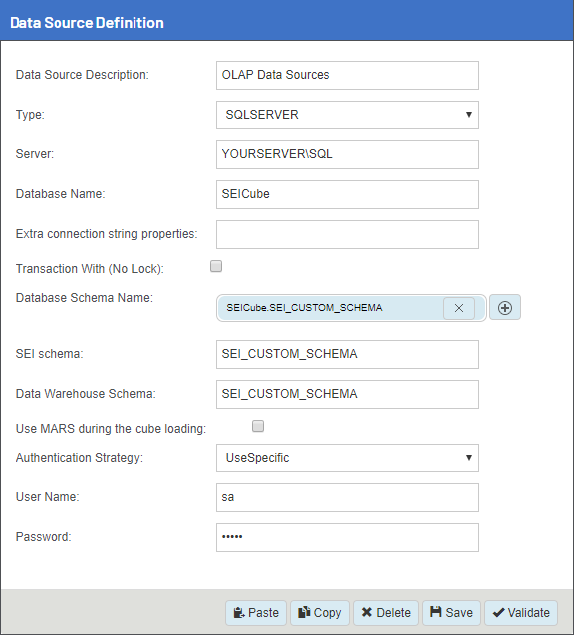
Task: Focus the Data Source Description field
Action: pyautogui.click(x=347, y=75)
